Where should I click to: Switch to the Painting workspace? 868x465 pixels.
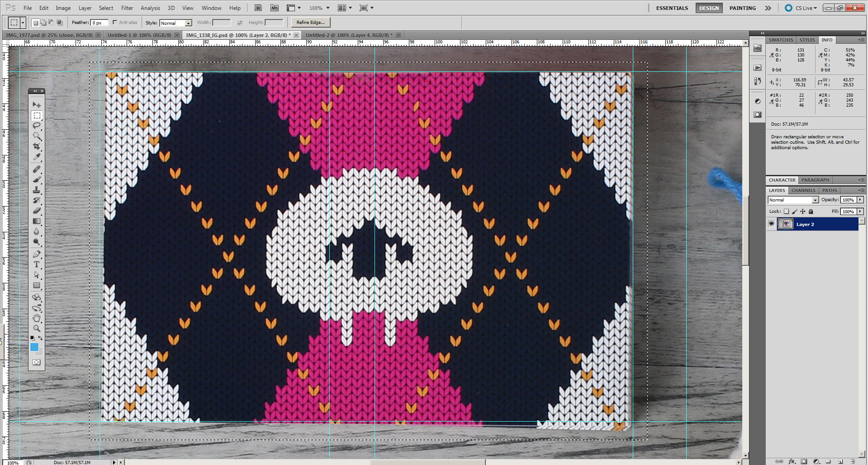pos(742,8)
